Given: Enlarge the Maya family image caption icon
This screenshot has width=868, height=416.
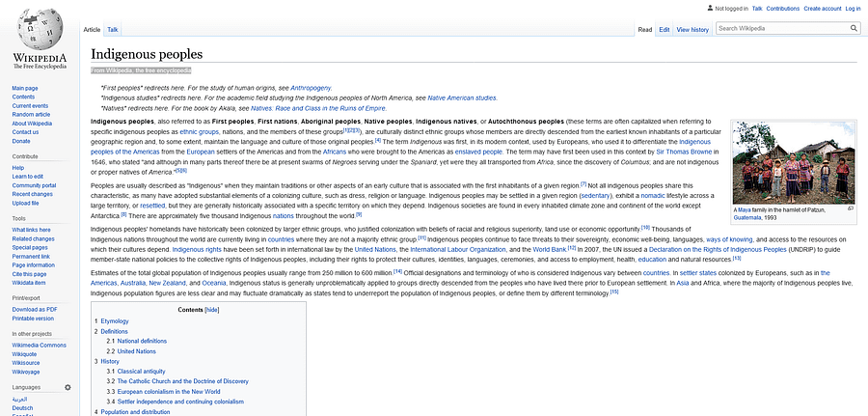Looking at the screenshot, I should pyautogui.click(x=851, y=208).
